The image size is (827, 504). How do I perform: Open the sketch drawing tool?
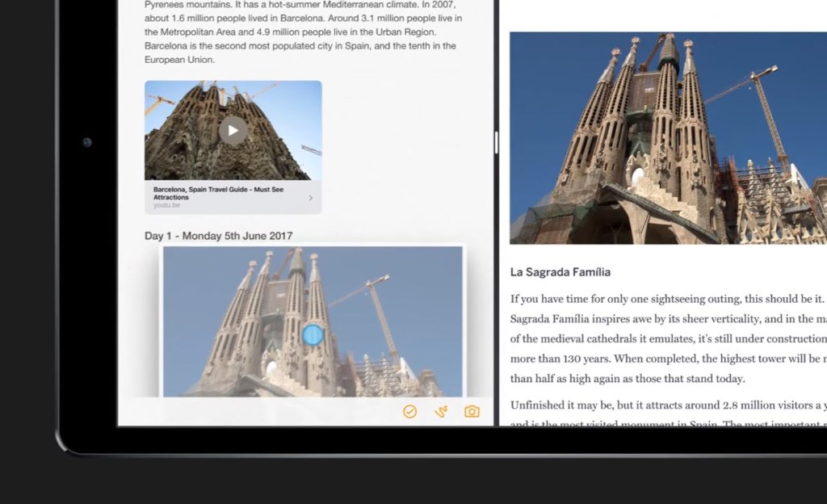441,412
